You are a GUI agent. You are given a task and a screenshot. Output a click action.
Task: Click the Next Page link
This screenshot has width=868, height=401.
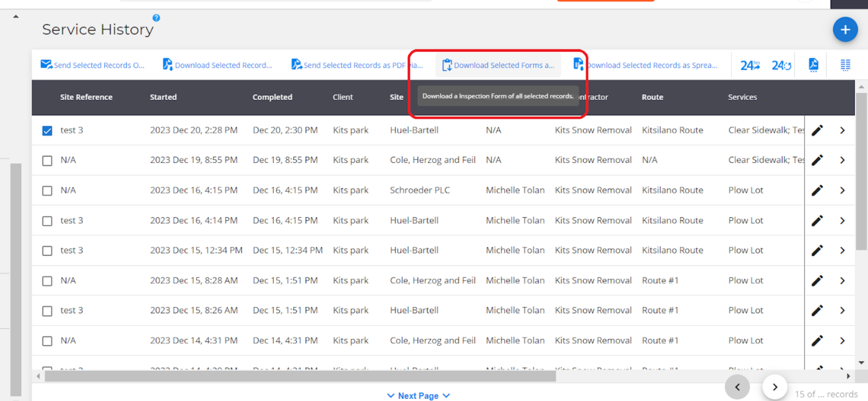coord(418,396)
